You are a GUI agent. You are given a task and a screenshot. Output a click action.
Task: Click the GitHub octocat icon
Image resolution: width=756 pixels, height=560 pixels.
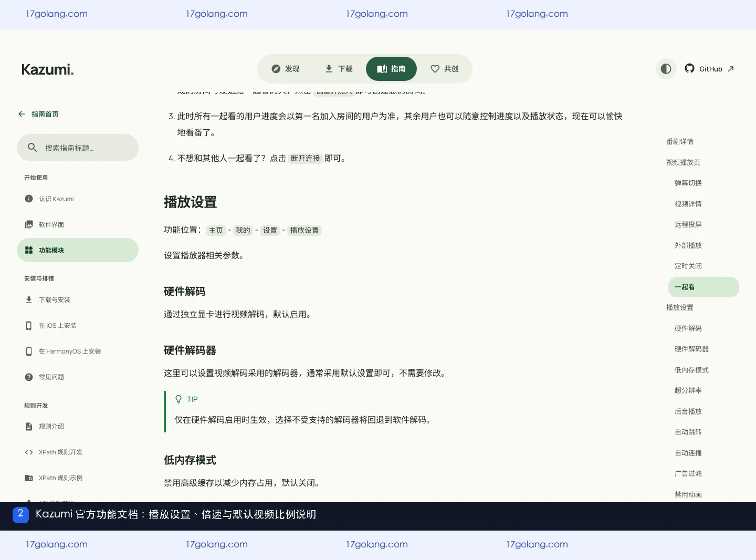[x=689, y=68]
